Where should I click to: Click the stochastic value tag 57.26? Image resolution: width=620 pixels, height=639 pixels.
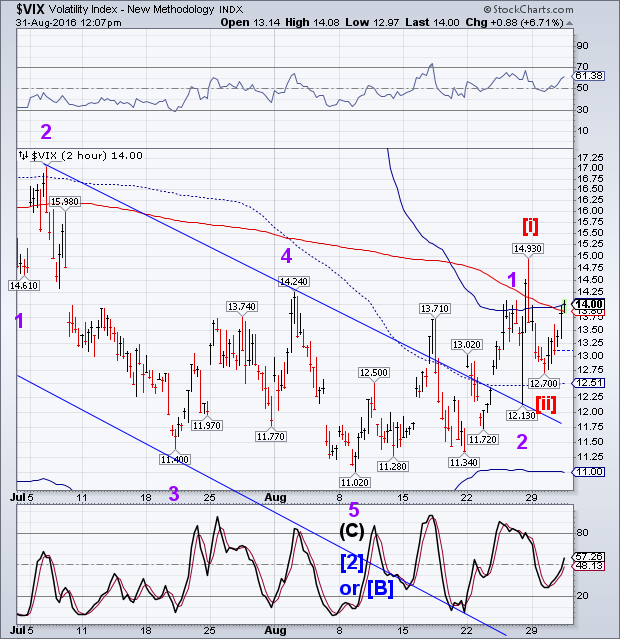click(589, 557)
